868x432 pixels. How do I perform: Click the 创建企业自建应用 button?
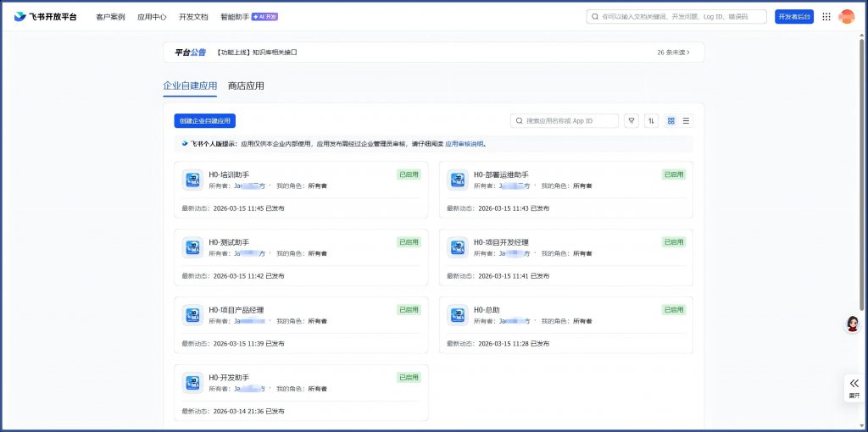tap(204, 121)
